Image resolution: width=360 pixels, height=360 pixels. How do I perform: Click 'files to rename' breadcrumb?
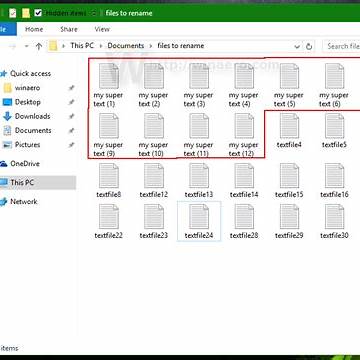pyautogui.click(x=181, y=46)
